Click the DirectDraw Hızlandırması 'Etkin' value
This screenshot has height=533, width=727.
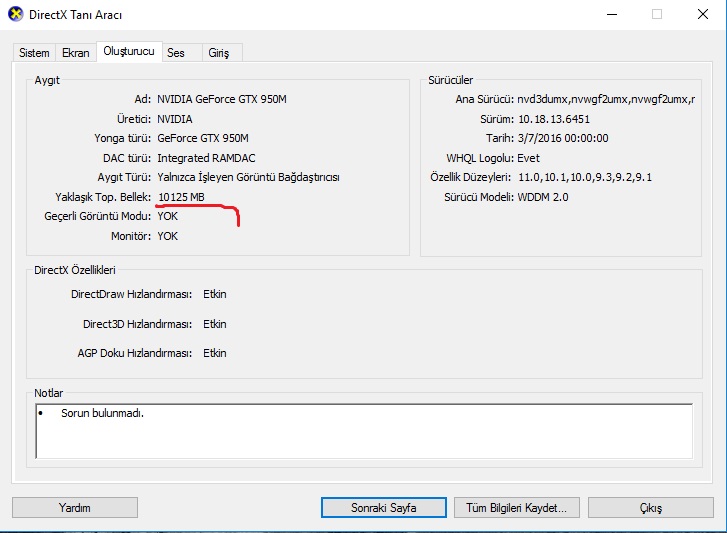pos(215,294)
